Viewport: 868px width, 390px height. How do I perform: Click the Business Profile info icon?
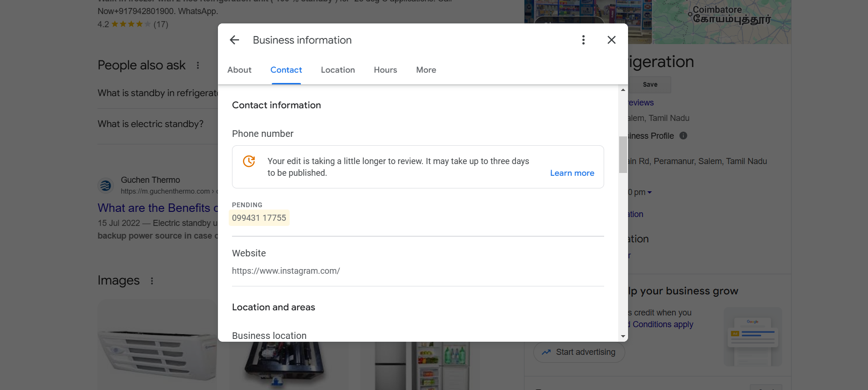click(x=683, y=135)
